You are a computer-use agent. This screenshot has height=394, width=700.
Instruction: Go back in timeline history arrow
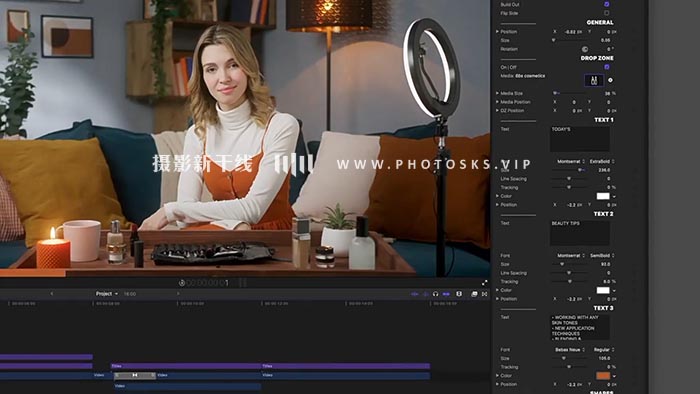52,294
